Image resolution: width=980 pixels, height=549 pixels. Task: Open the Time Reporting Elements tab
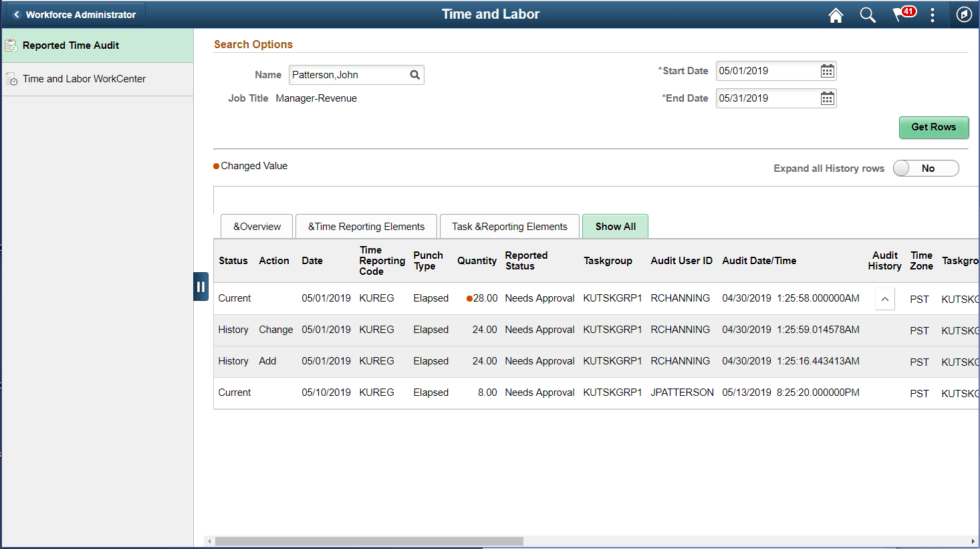pos(366,226)
